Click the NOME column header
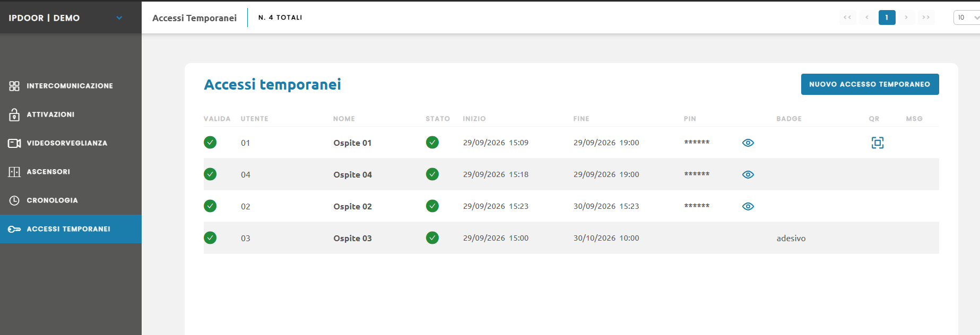 point(344,119)
